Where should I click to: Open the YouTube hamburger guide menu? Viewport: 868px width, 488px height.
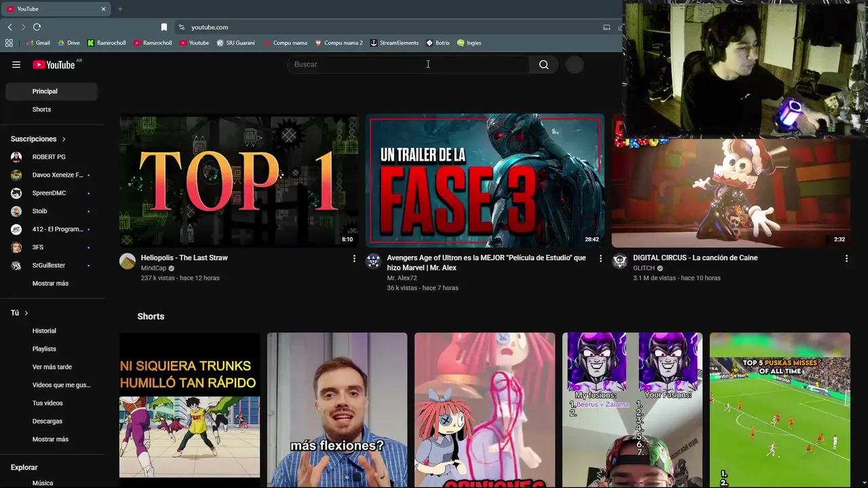[x=16, y=64]
